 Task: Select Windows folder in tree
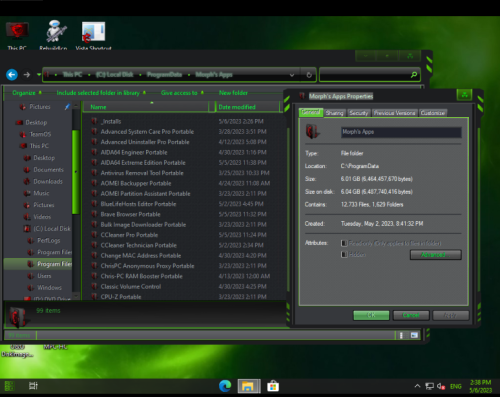click(x=49, y=287)
